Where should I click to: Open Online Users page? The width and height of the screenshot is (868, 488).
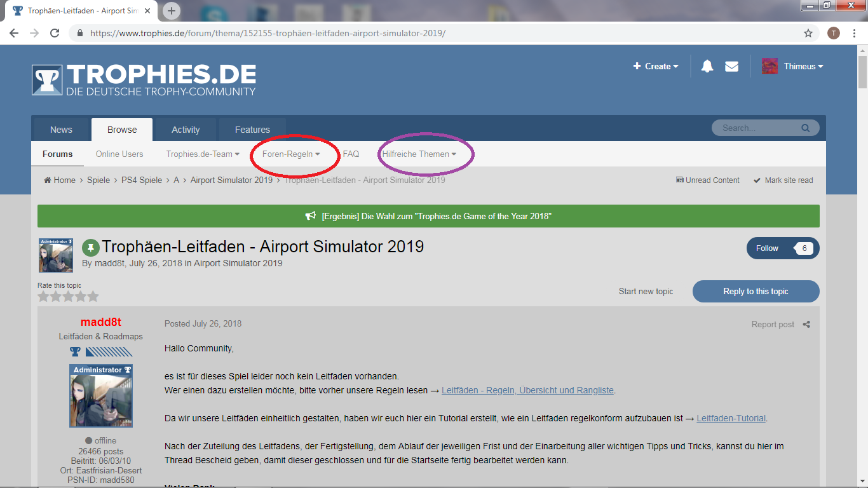119,154
